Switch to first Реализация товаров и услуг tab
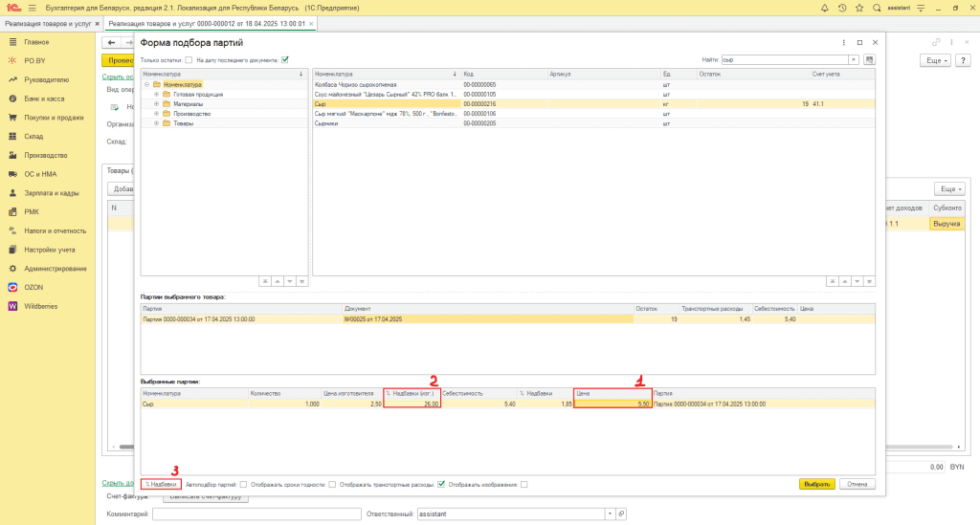 [48, 24]
